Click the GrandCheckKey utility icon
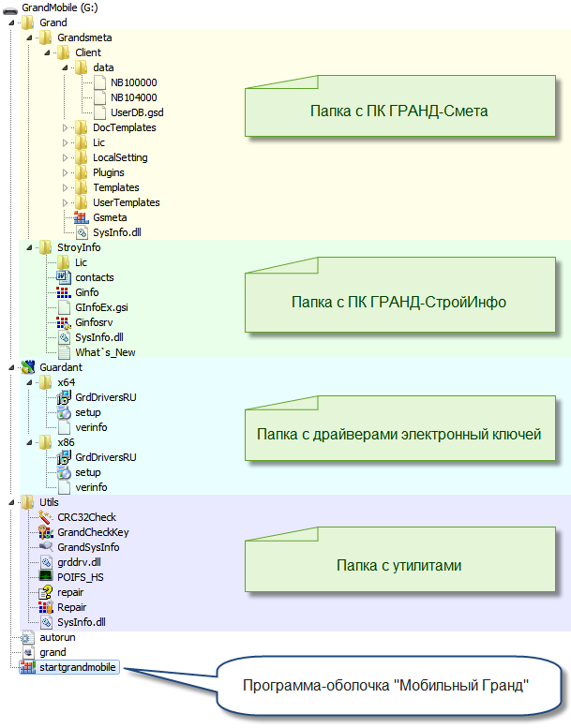 45,532
